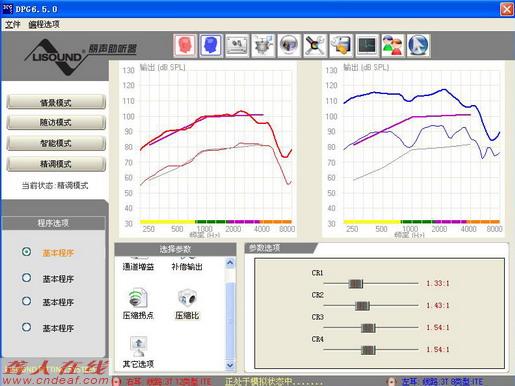Click the CR1 compression ratio slider handle
The width and height of the screenshot is (515, 386).
[x=356, y=284]
